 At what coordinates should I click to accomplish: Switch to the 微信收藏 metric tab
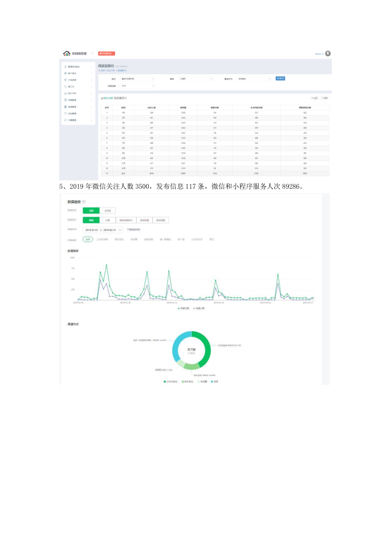coord(144,220)
